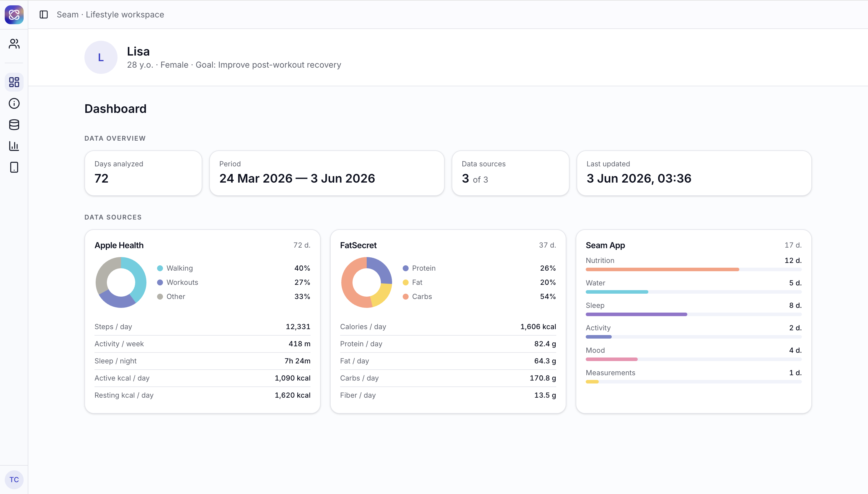
Task: Click the TC user avatar
Action: click(14, 480)
